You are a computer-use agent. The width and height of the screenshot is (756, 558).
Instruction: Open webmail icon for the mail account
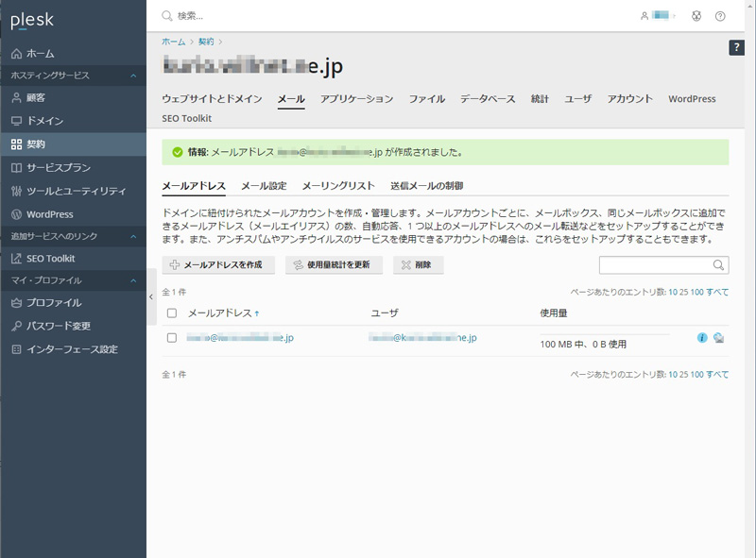[719, 337]
